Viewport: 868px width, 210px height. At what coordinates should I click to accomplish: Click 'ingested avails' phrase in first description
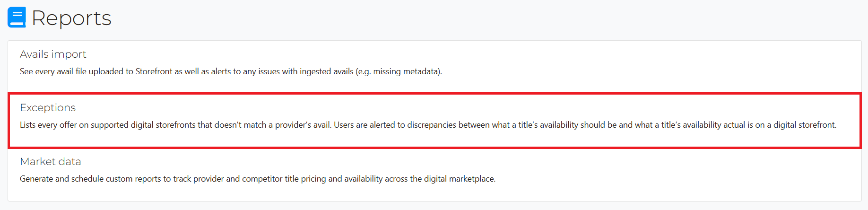click(x=327, y=71)
